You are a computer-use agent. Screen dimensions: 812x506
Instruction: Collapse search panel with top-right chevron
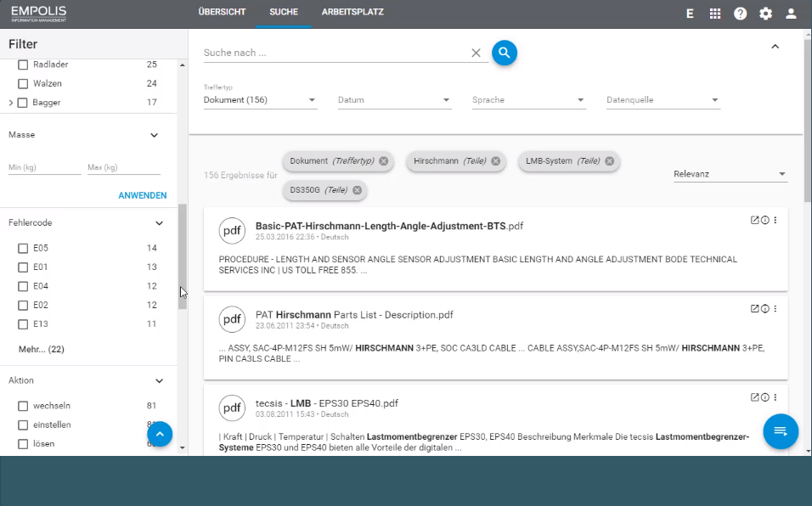[775, 47]
